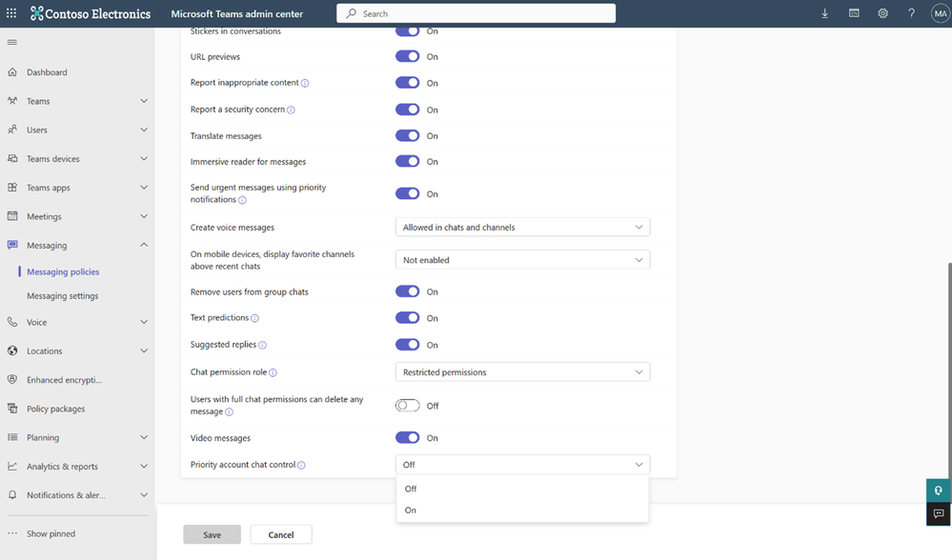Open Chat permission role dropdown
Screen dimensions: 952x560
coord(522,372)
